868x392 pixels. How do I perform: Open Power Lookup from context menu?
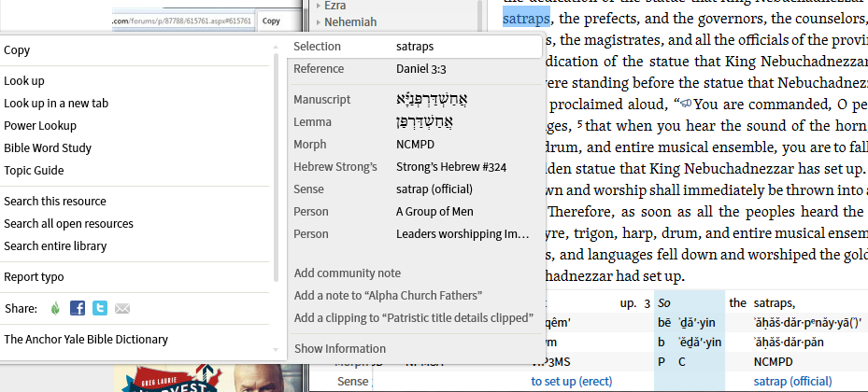point(40,126)
